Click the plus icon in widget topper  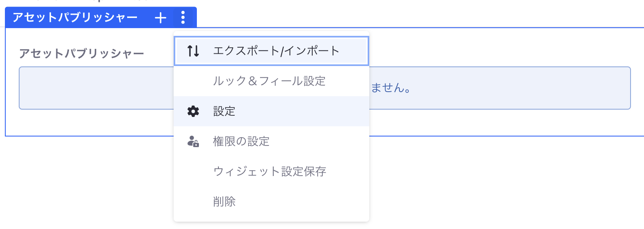pyautogui.click(x=161, y=18)
